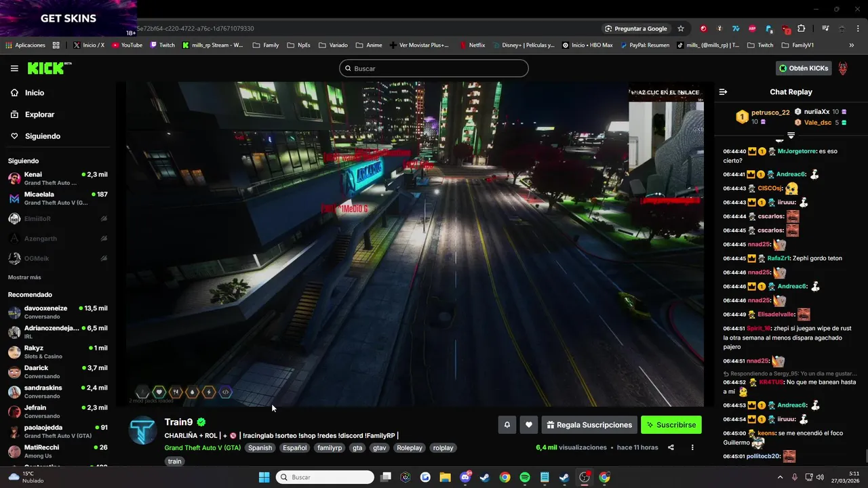Viewport: 868px width, 488px height.
Task: Open the Chrome extensions puzzle icon
Action: pos(802,28)
